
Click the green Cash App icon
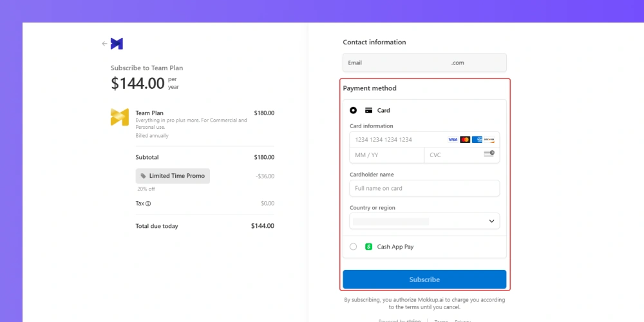[x=369, y=247]
